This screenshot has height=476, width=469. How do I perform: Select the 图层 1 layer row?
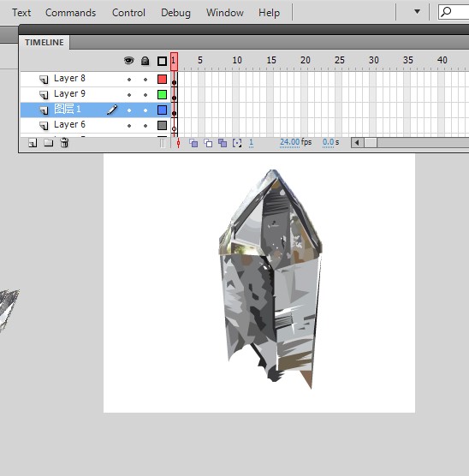point(95,110)
